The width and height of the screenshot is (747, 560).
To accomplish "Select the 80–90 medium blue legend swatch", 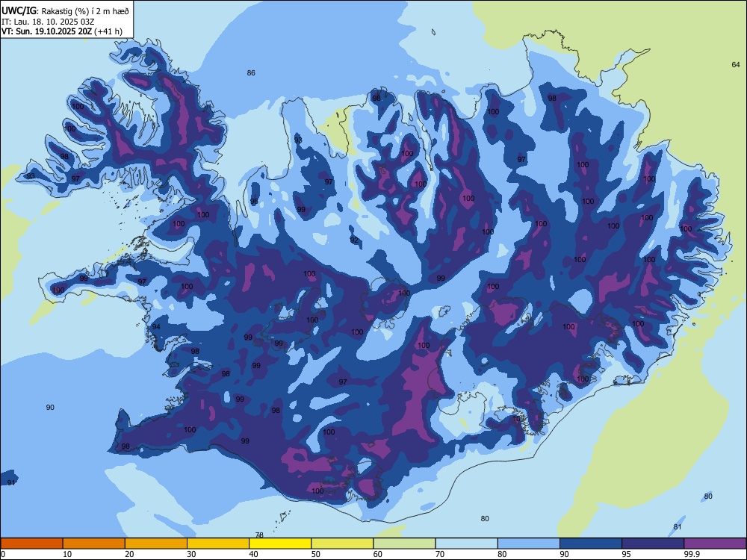I will tap(528, 544).
